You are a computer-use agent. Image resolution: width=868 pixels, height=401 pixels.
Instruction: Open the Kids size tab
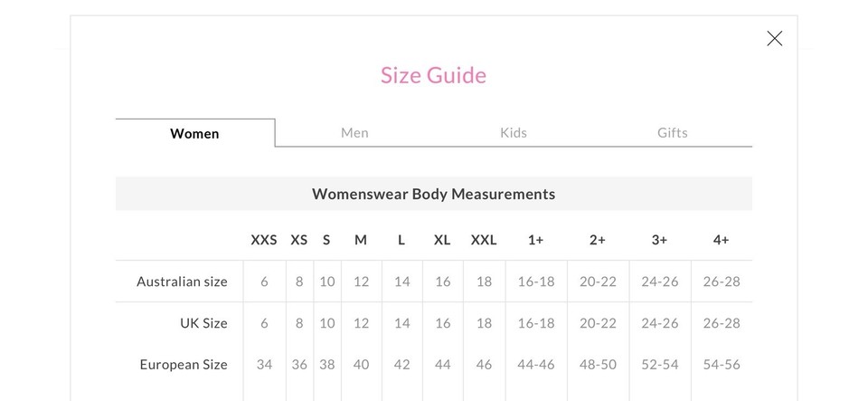(514, 133)
